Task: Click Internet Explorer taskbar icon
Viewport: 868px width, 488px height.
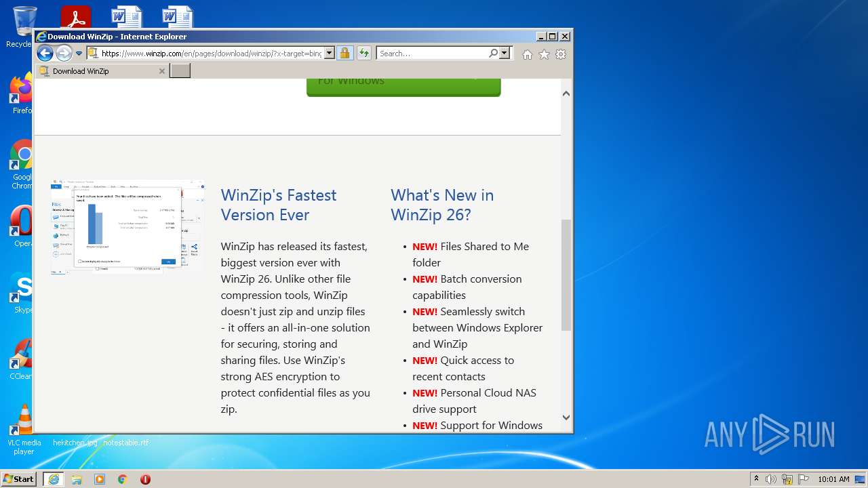Action: tap(54, 479)
